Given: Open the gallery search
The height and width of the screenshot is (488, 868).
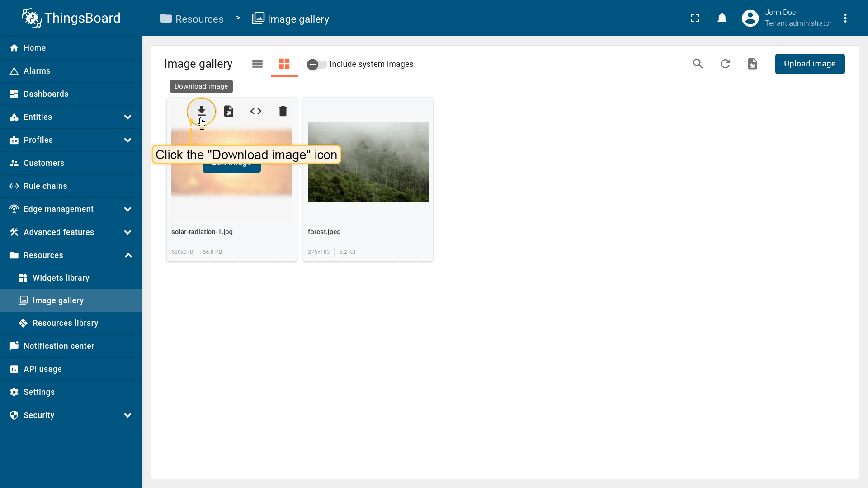Looking at the screenshot, I should click(x=698, y=64).
